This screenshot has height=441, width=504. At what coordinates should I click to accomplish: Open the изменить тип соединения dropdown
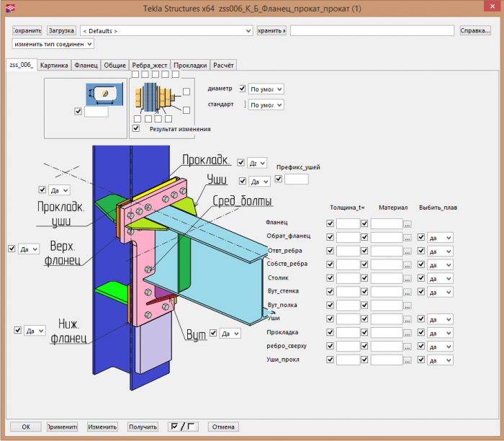53,44
